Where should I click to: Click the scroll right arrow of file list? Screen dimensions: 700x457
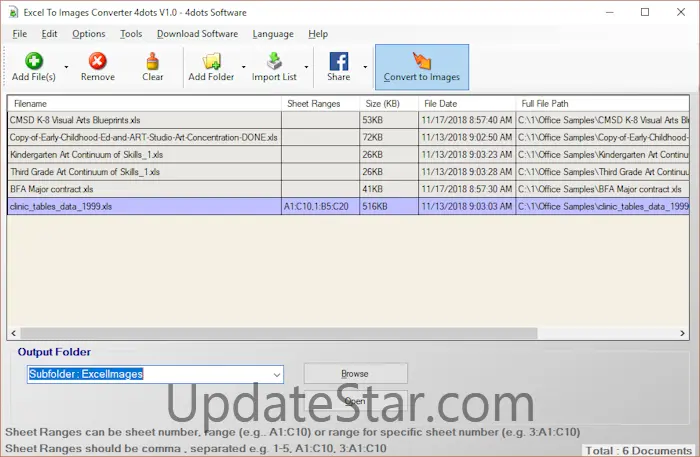[x=682, y=333]
